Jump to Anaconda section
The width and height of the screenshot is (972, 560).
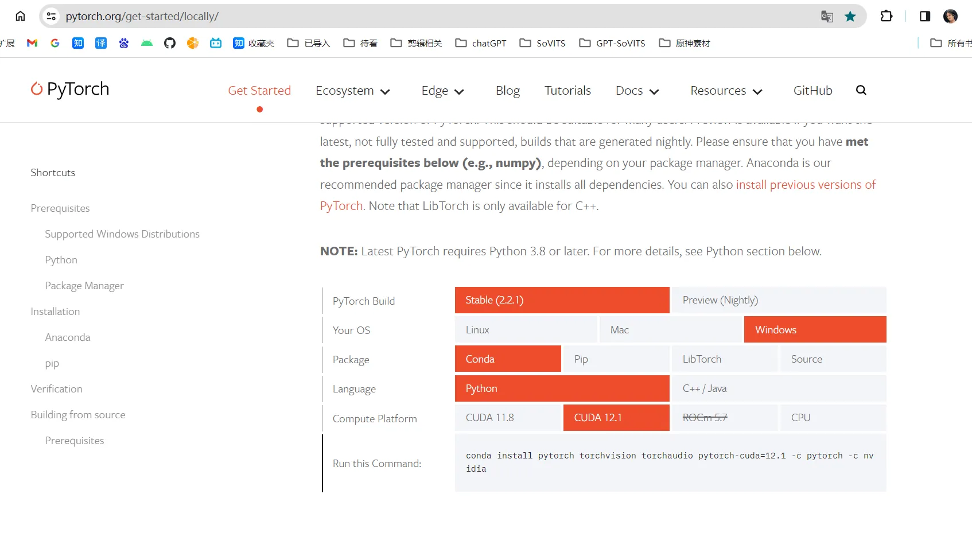(68, 337)
